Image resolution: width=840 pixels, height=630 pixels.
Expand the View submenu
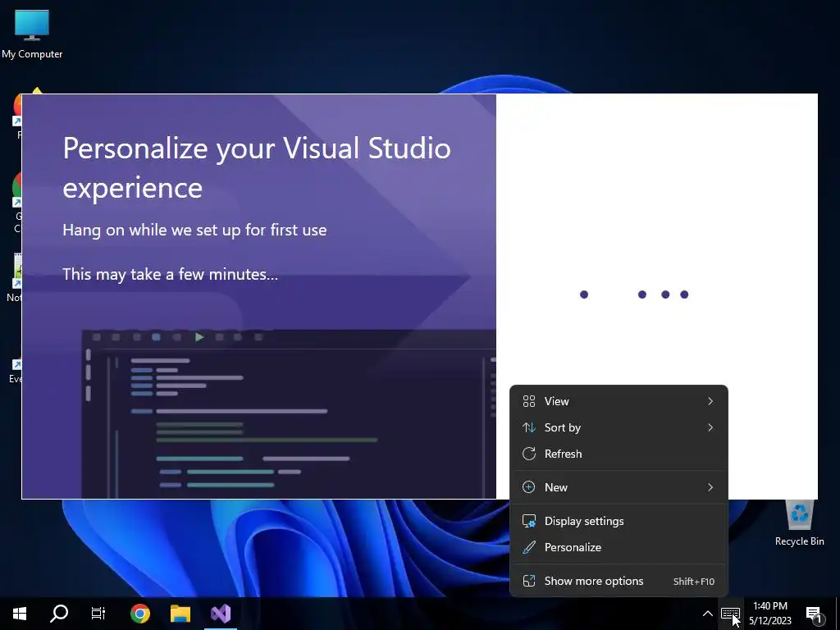click(x=619, y=401)
